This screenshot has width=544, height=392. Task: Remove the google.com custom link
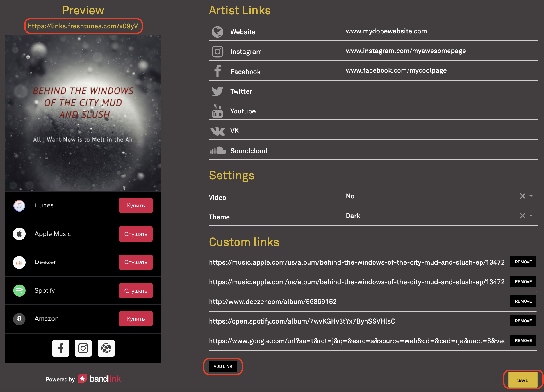(x=523, y=340)
